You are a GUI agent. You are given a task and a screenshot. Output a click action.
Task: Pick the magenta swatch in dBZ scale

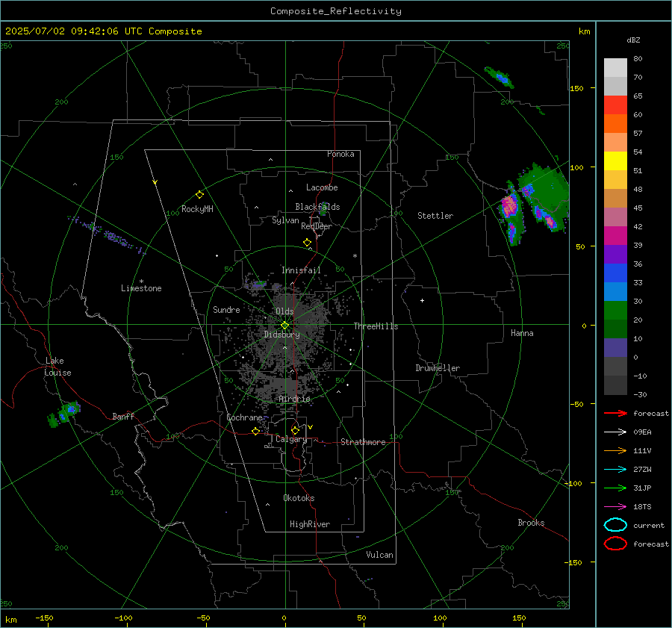pos(615,236)
